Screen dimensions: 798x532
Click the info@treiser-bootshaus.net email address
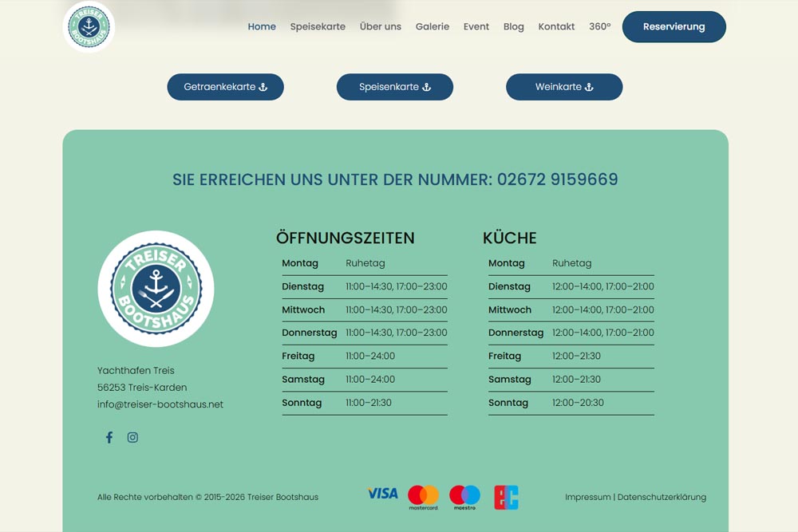(x=160, y=404)
